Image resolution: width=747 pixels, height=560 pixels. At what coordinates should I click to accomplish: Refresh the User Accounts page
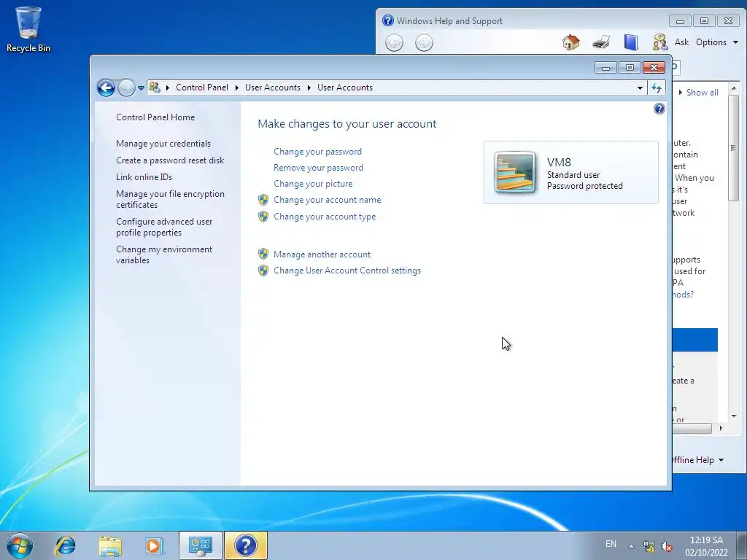click(x=657, y=87)
